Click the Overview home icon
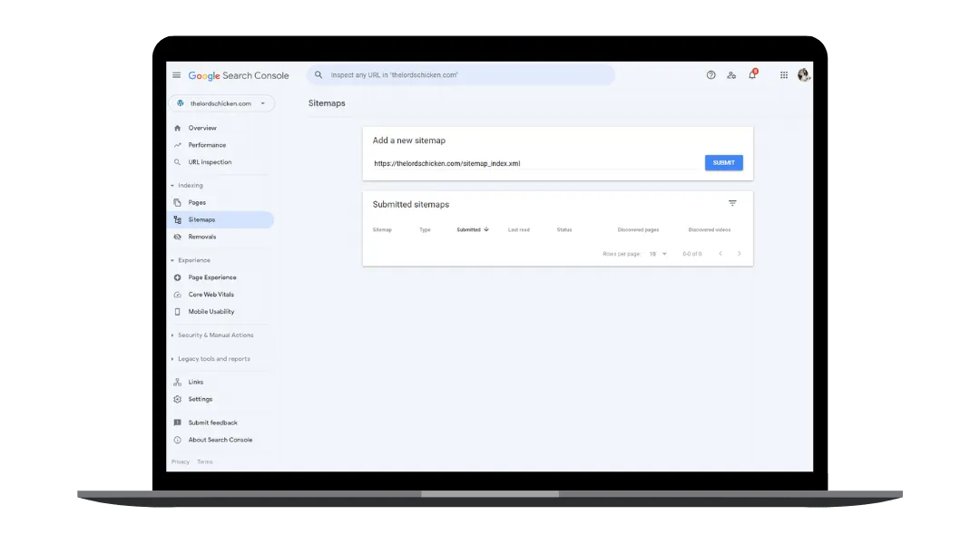Image resolution: width=980 pixels, height=544 pixels. point(178,128)
